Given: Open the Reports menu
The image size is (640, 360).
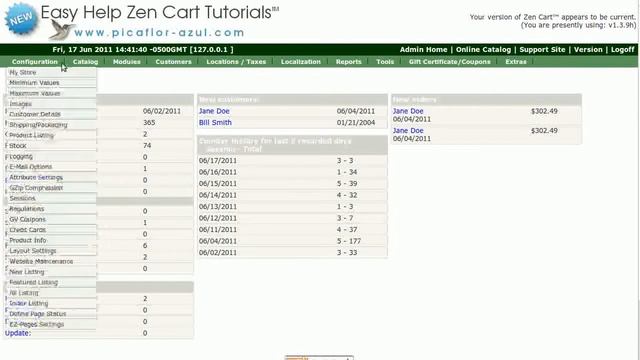Looking at the screenshot, I should point(349,62).
